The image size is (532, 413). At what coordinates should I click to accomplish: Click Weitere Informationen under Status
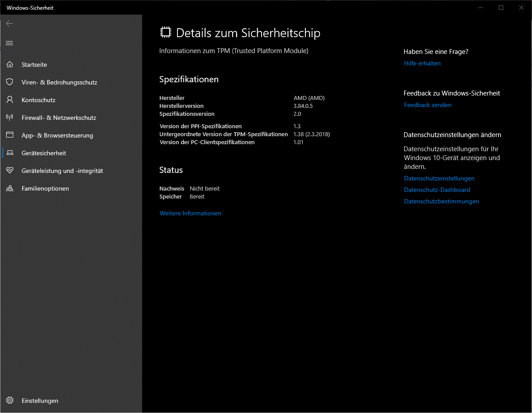(x=190, y=213)
